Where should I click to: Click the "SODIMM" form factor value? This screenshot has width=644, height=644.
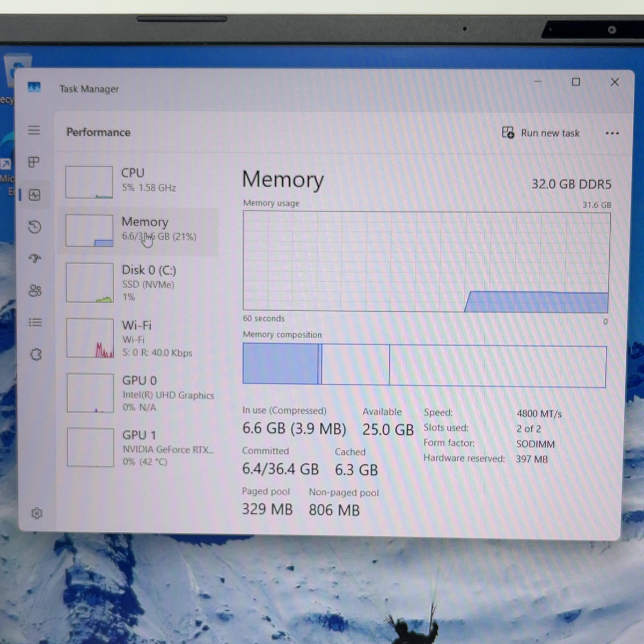point(536,444)
